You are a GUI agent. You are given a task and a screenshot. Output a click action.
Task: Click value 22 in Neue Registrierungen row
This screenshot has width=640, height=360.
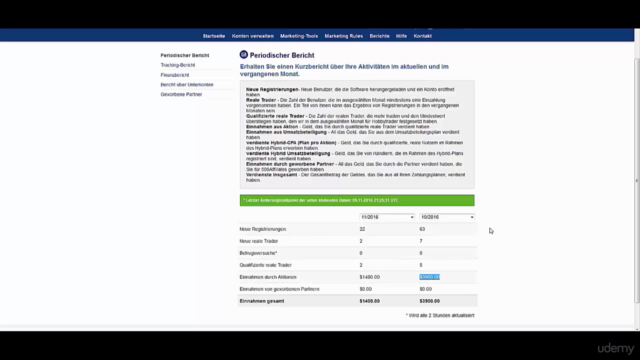coord(362,229)
